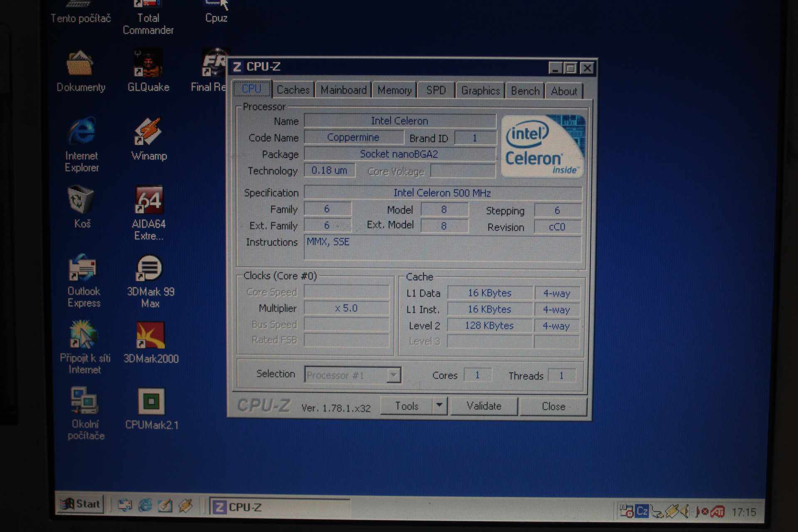Click the Socket nanoBGA2 package value
798x532 pixels.
click(400, 154)
